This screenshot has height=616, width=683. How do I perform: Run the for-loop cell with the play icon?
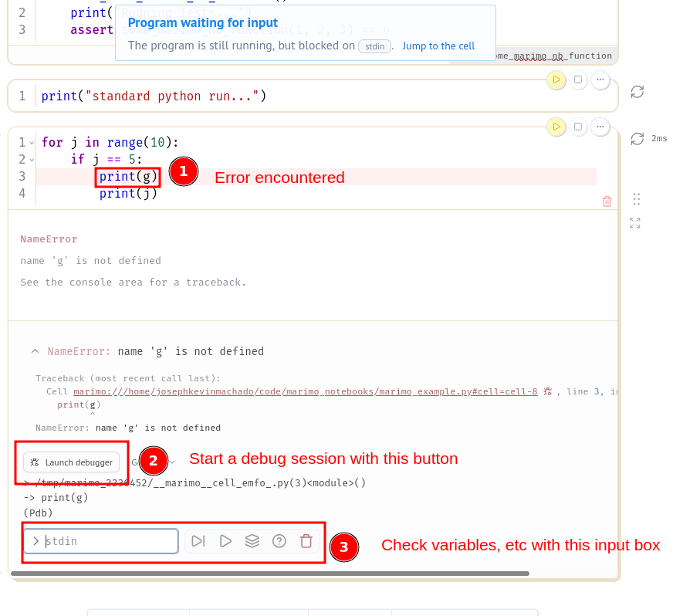click(556, 126)
